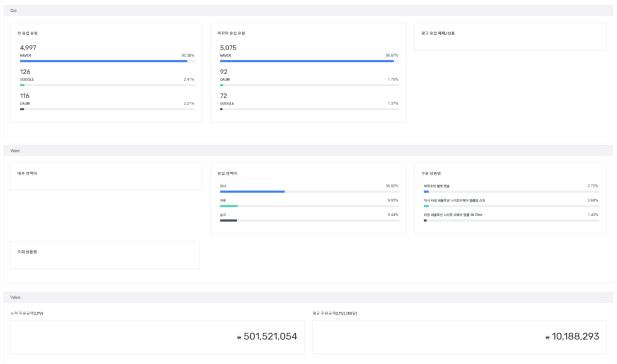
Task: Collapse the Want section panel
Action: point(604,151)
